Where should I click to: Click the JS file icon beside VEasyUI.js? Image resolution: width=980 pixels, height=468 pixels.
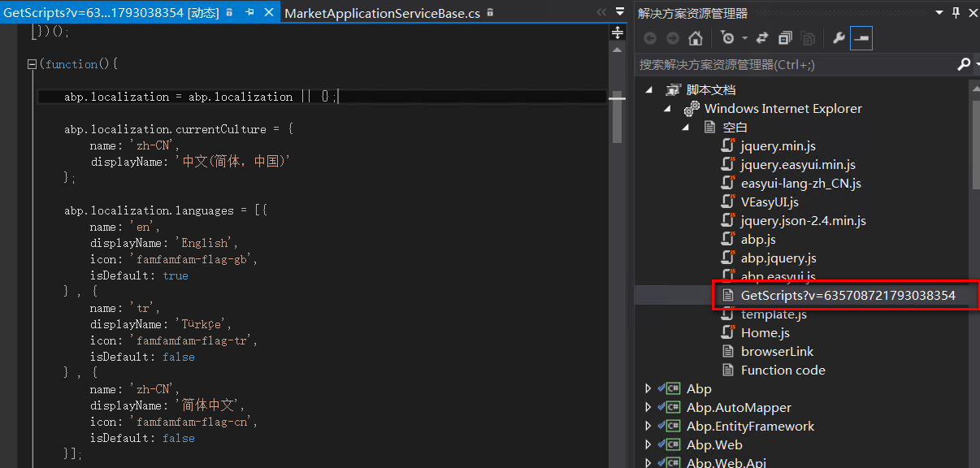(x=728, y=201)
